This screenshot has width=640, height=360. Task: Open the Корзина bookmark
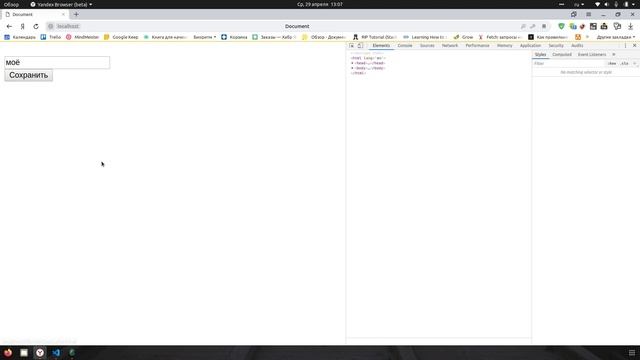(234, 37)
